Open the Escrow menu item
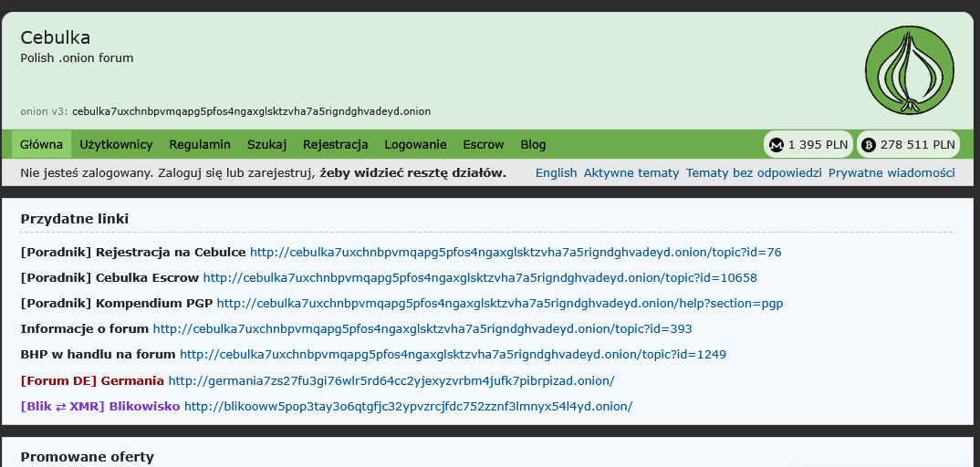The height and width of the screenshot is (467, 980). coord(484,144)
